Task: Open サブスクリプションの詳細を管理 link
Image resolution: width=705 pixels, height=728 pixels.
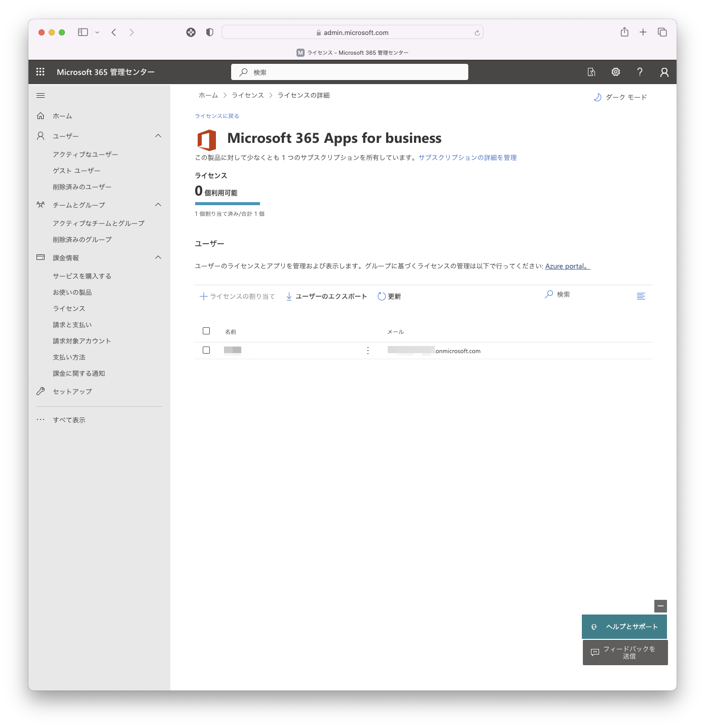Action: [x=468, y=158]
